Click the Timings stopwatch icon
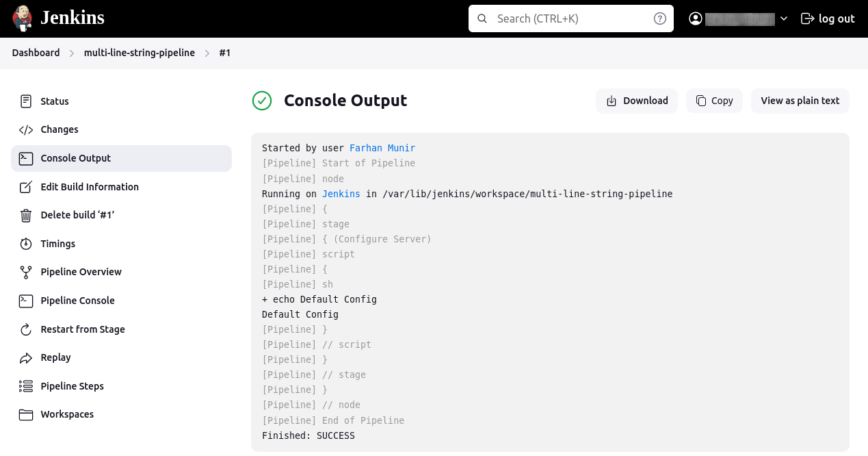This screenshot has width=868, height=456. coord(26,244)
